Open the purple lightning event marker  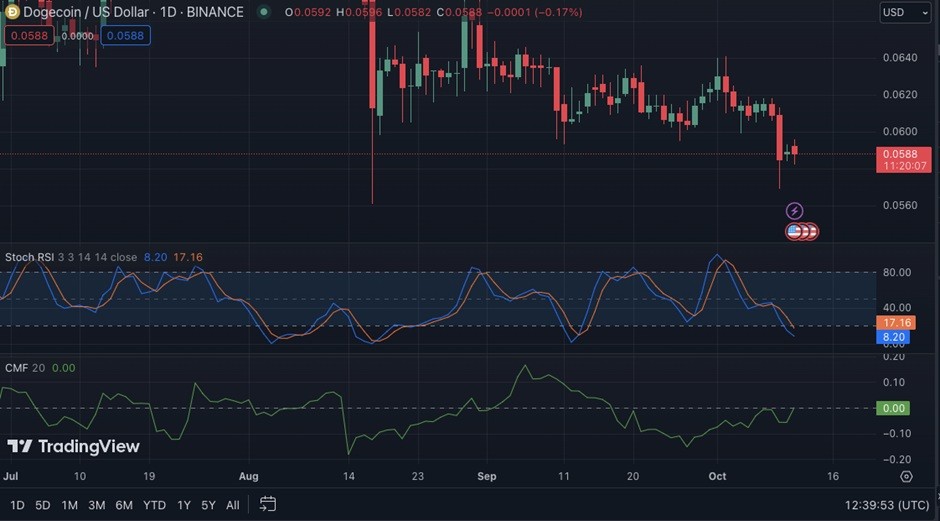tap(794, 210)
